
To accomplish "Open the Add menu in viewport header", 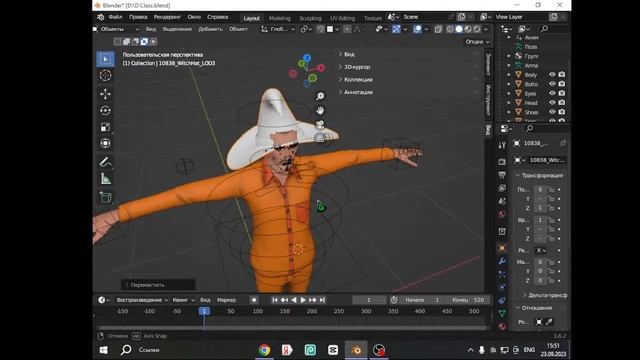I will coord(210,29).
